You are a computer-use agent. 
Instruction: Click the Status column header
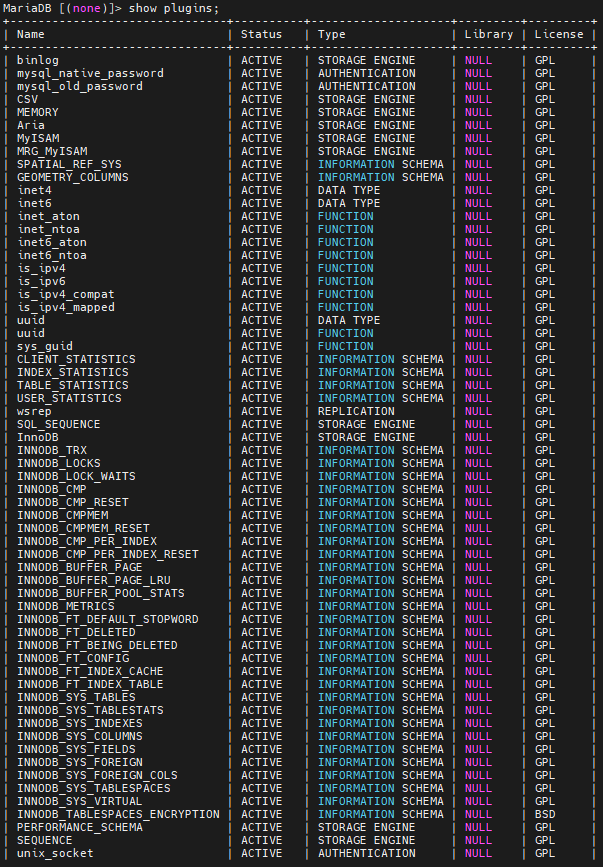pyautogui.click(x=261, y=34)
